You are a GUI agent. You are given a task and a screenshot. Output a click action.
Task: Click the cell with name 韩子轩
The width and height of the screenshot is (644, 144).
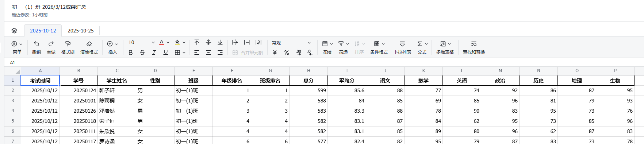(117, 90)
